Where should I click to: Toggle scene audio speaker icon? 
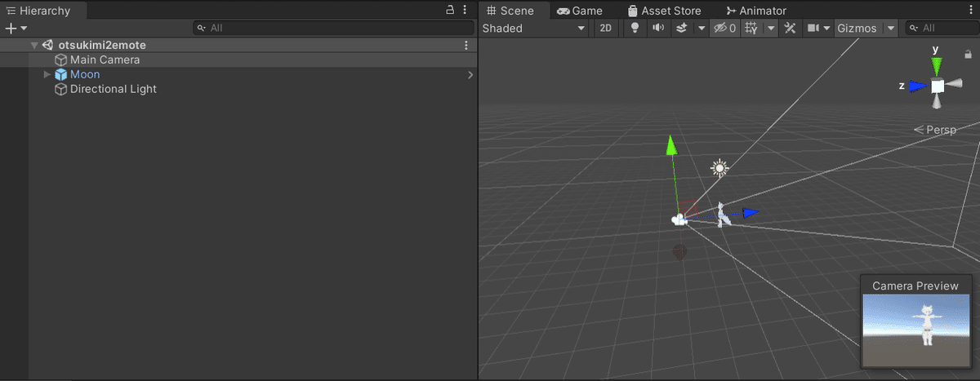tap(658, 28)
